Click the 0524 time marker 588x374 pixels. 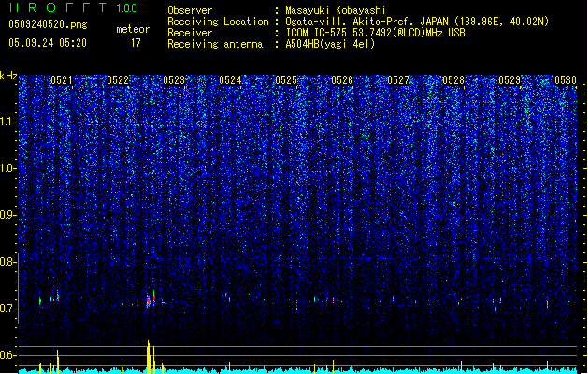230,80
